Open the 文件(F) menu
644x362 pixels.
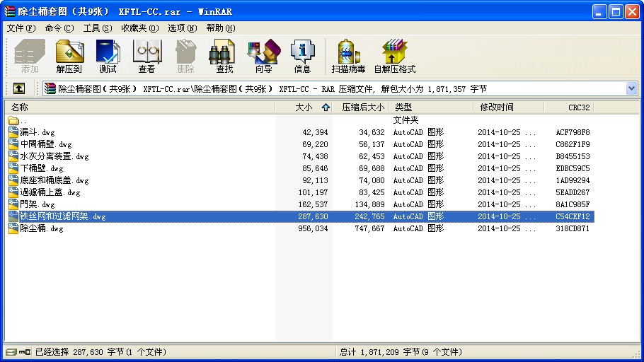point(21,28)
